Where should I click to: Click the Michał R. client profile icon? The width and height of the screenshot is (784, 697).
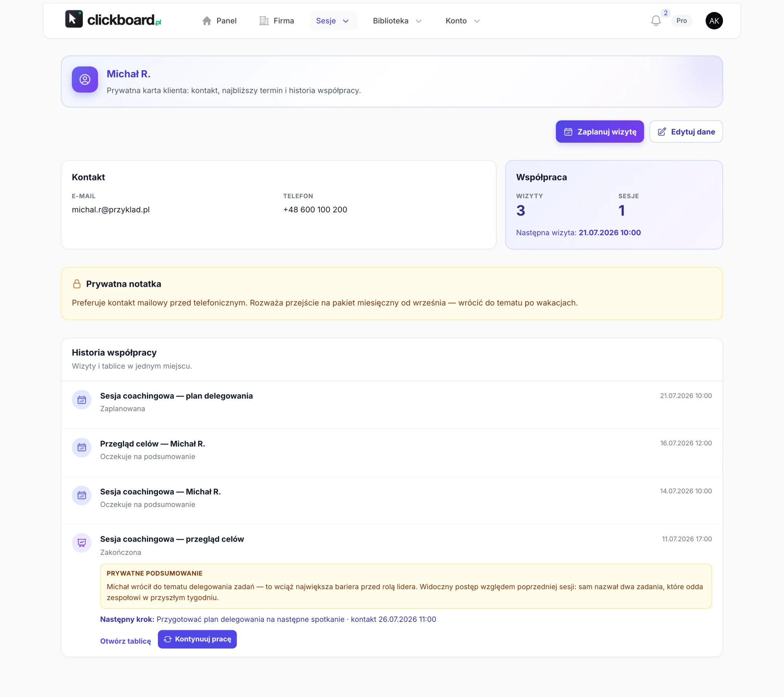[x=85, y=80]
